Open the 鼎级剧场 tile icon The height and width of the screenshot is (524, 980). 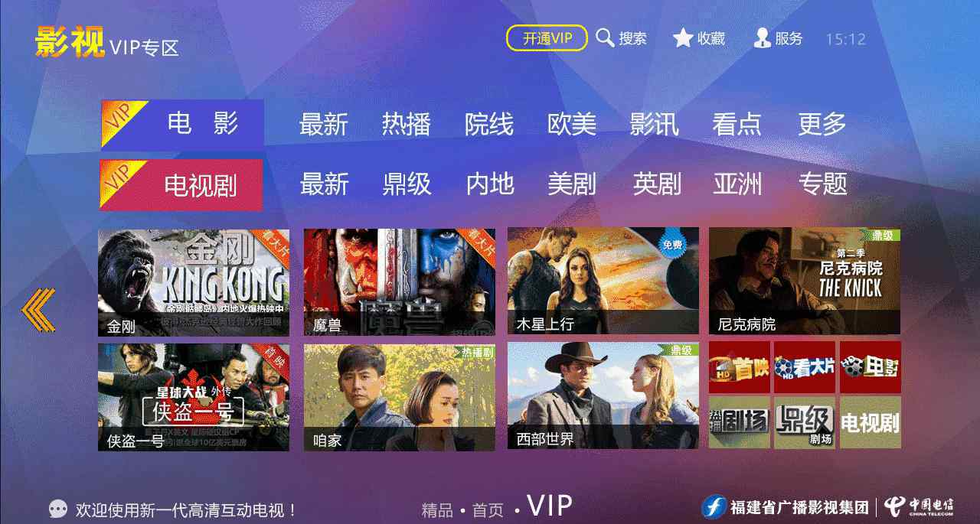point(804,422)
